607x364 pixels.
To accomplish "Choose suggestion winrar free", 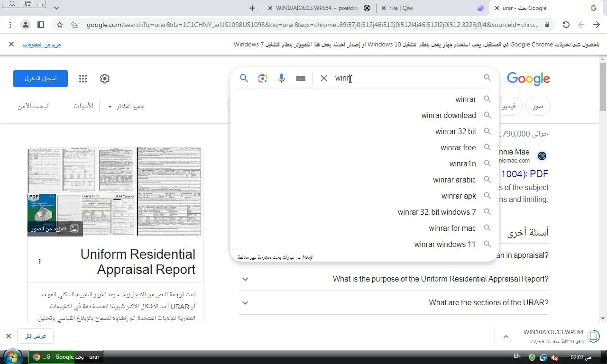I will [x=364, y=147].
